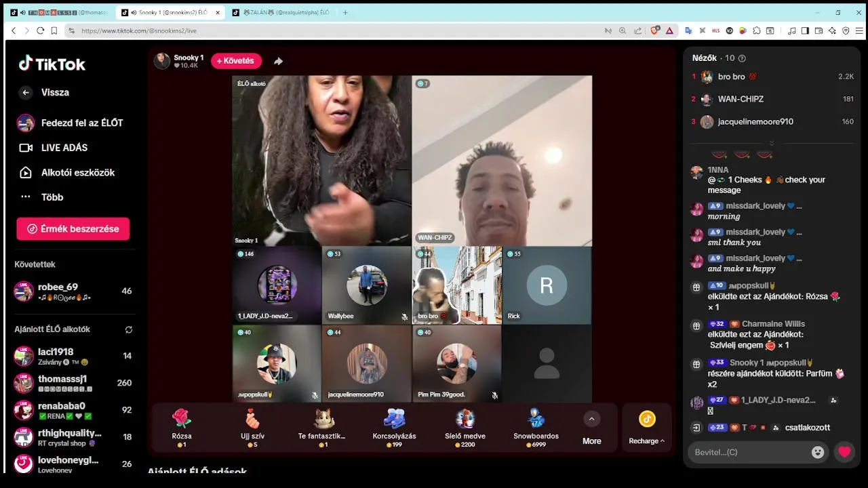Share the live stream arrow icon
Viewport: 868px width, 488px height.
tap(278, 61)
